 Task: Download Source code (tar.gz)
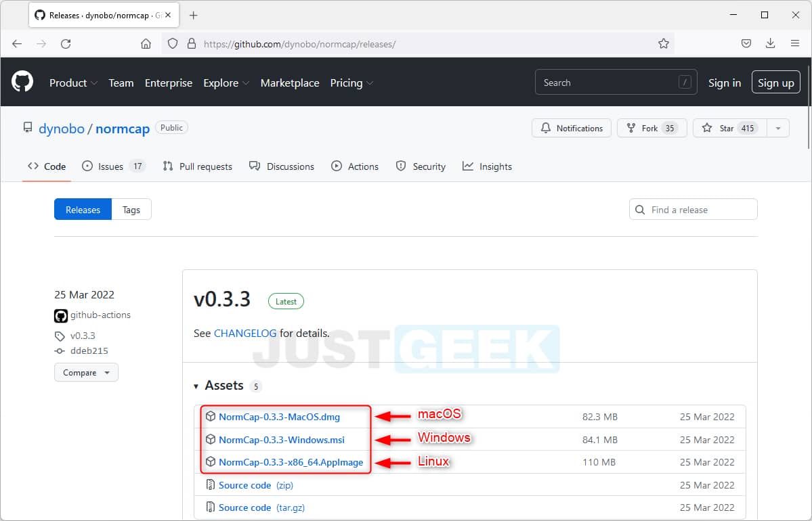pos(261,507)
